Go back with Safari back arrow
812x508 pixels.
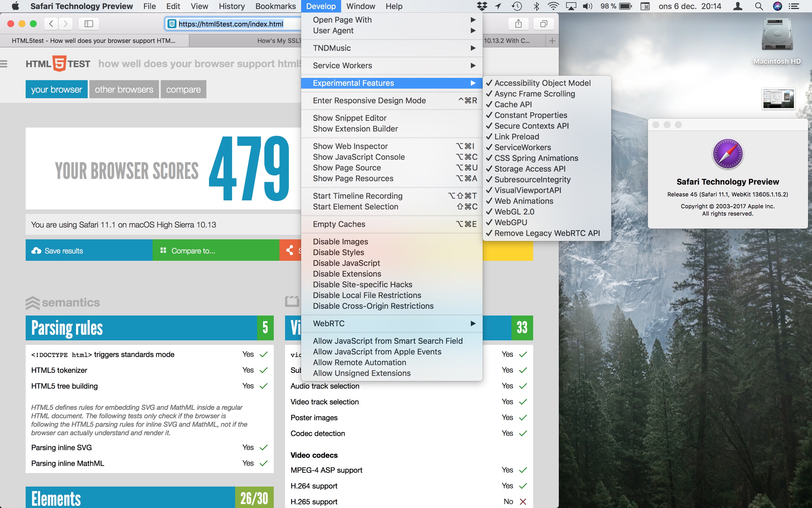tap(51, 23)
